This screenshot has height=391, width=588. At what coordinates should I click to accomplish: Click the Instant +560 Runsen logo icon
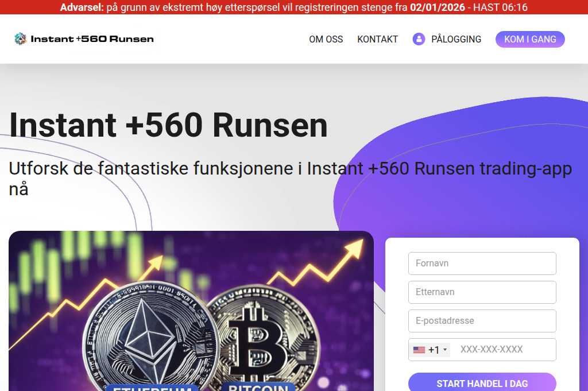coord(21,38)
